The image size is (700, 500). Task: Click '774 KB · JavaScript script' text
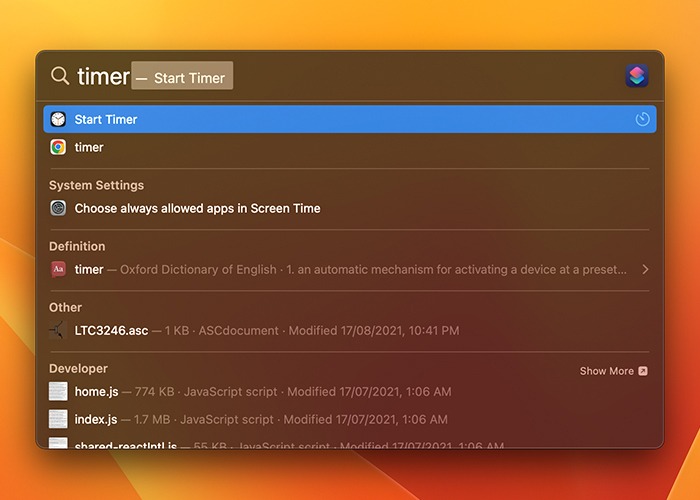[206, 392]
